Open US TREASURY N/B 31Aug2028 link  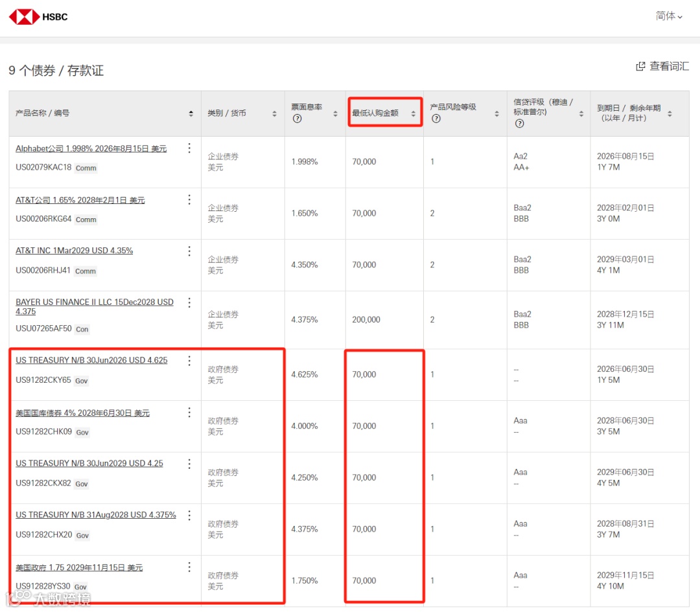coord(96,515)
